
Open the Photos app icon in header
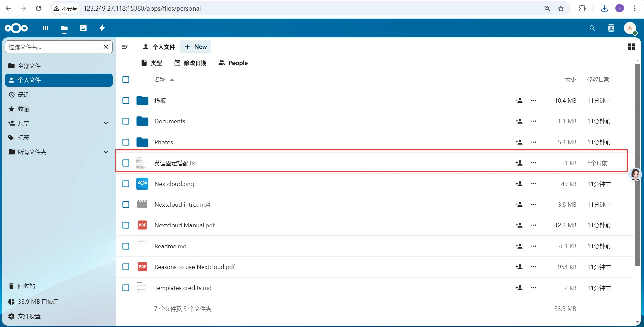click(x=83, y=28)
